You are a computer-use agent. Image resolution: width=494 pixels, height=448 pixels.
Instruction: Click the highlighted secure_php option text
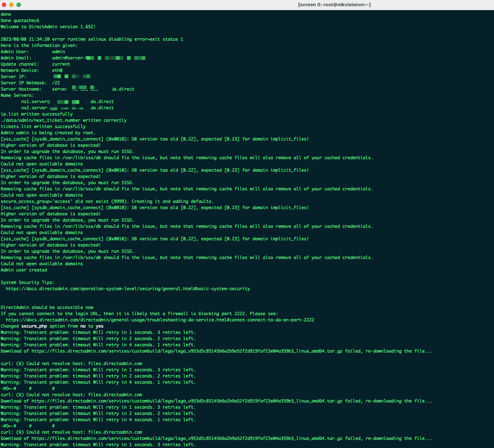pos(34,326)
